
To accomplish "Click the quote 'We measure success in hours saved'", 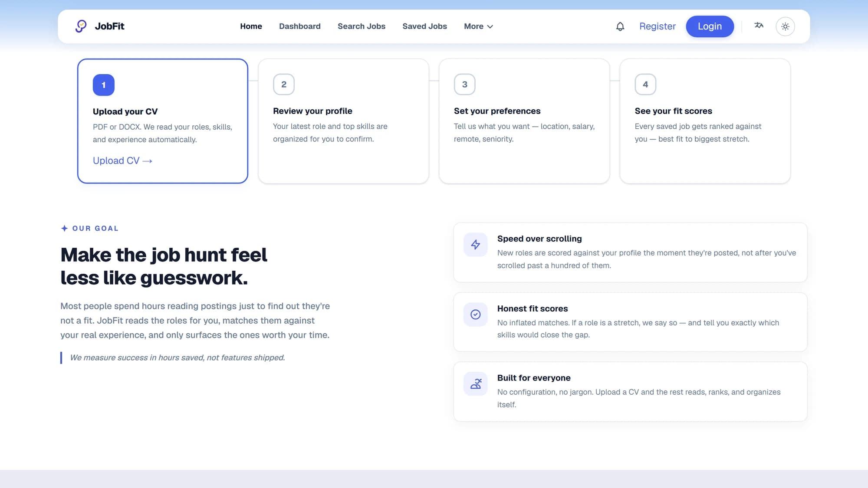I will pyautogui.click(x=177, y=357).
